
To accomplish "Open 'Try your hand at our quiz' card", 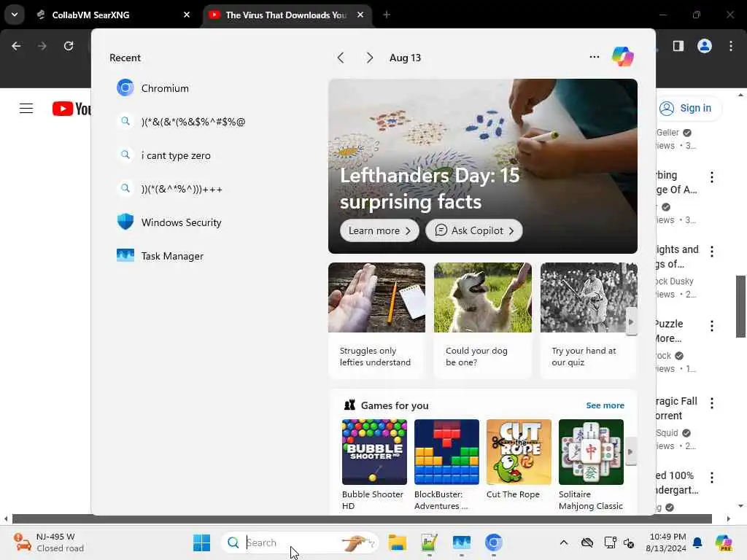I will (589, 320).
